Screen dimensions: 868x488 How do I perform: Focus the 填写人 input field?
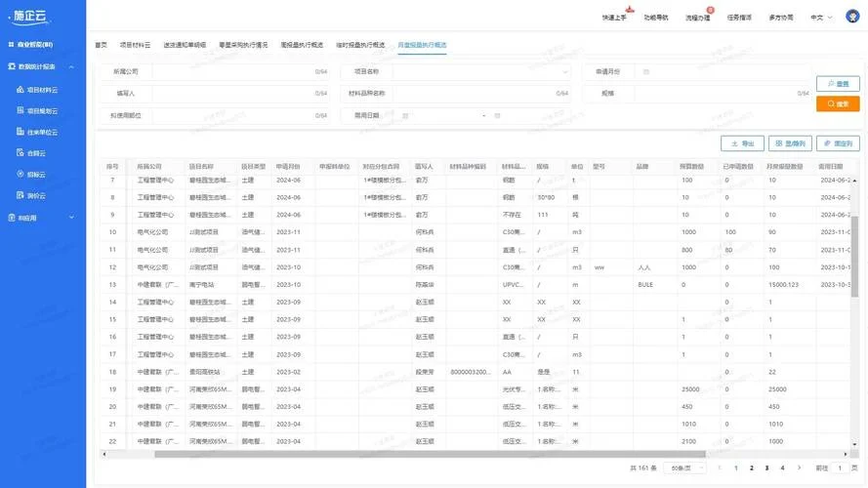pos(239,94)
